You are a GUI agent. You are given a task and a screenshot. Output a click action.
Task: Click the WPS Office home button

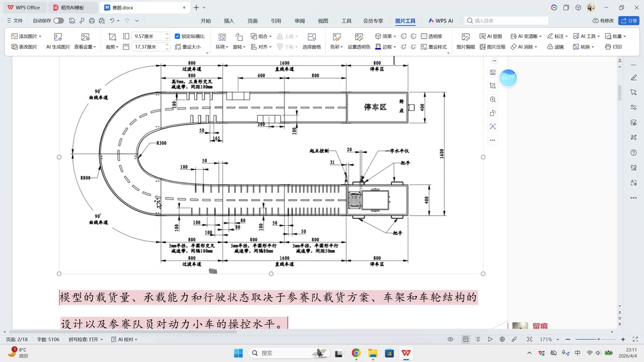(x=24, y=8)
